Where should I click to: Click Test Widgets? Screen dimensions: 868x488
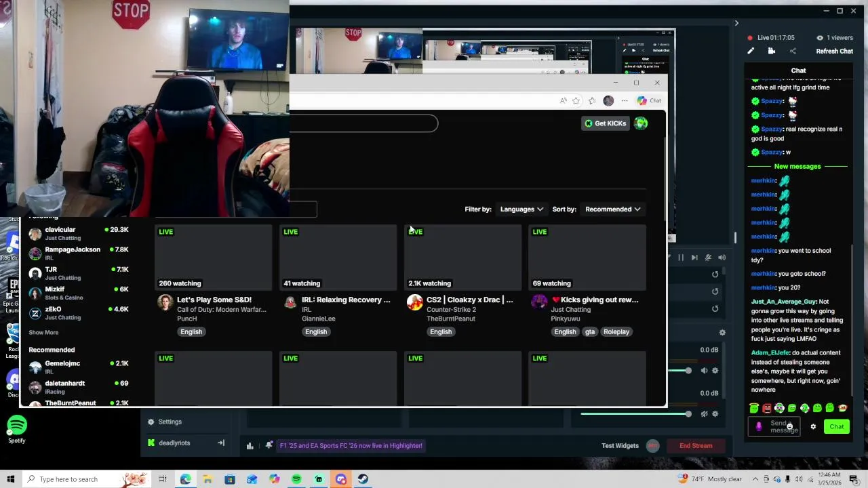pos(620,445)
